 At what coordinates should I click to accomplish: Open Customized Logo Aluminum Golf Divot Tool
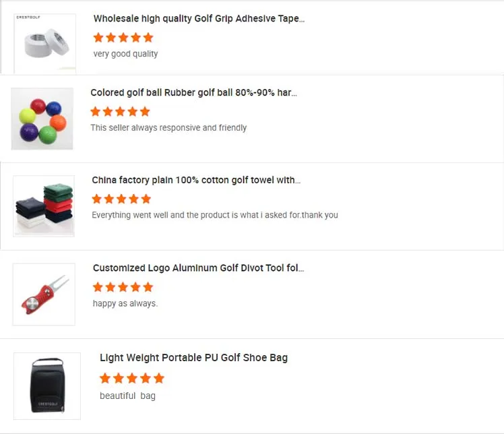198,268
